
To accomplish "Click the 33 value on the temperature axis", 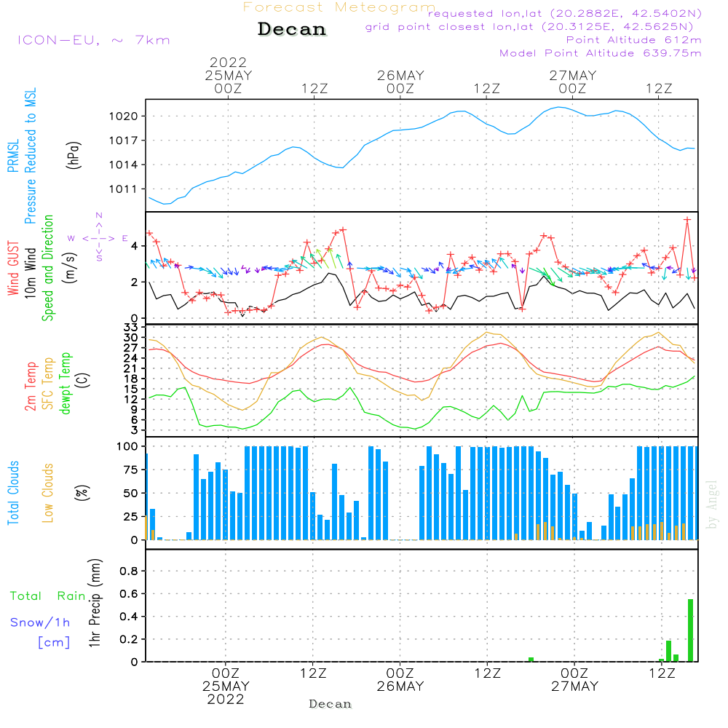I will point(131,328).
